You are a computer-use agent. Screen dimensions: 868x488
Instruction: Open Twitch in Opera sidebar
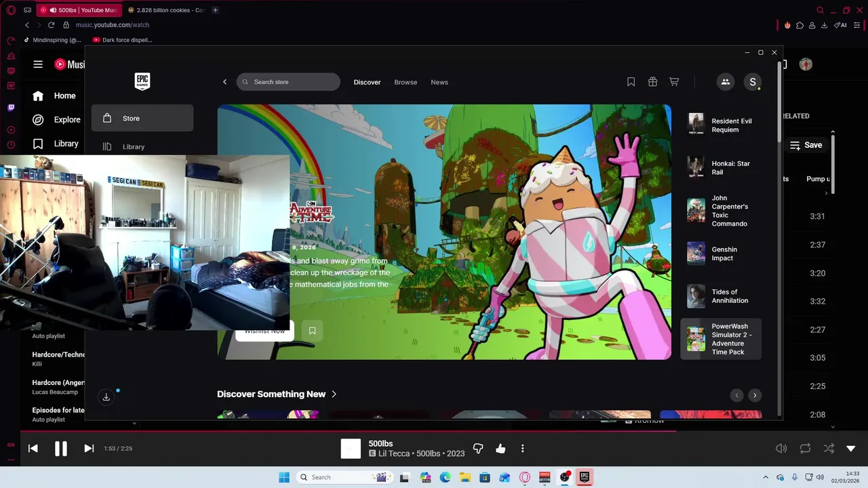pos(11,108)
